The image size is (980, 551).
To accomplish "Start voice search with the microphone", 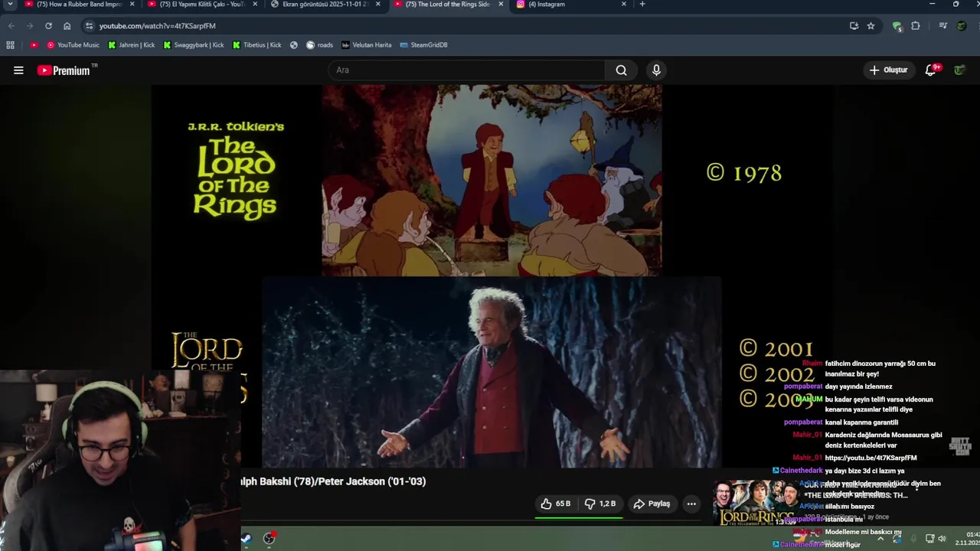I will pyautogui.click(x=656, y=70).
